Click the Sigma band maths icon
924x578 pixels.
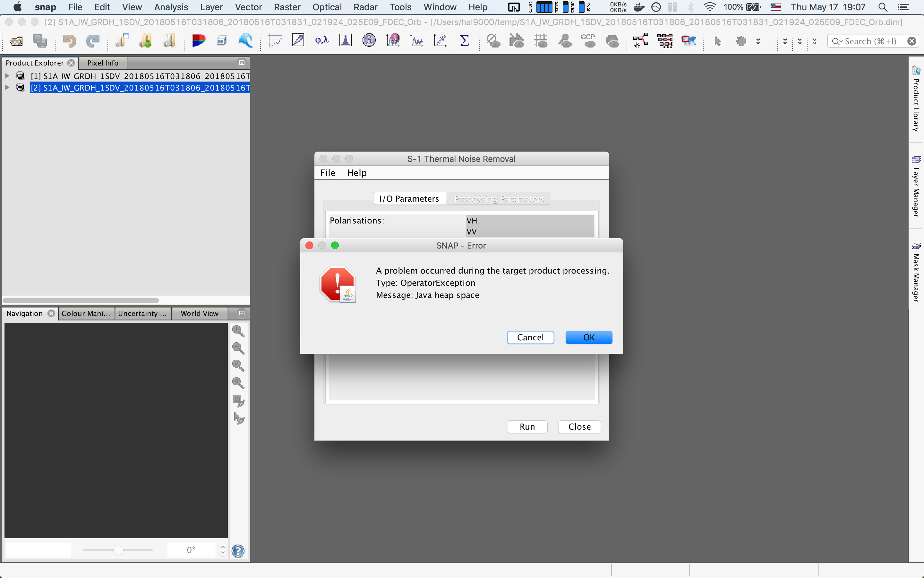(464, 40)
